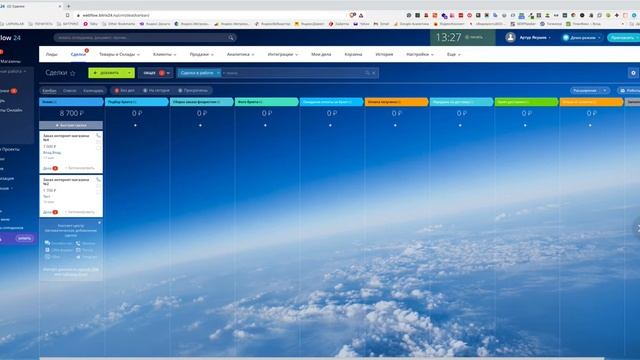Viewport: 640px width, 360px height.
Task: Close the contact center info block
Action: (x=100, y=223)
